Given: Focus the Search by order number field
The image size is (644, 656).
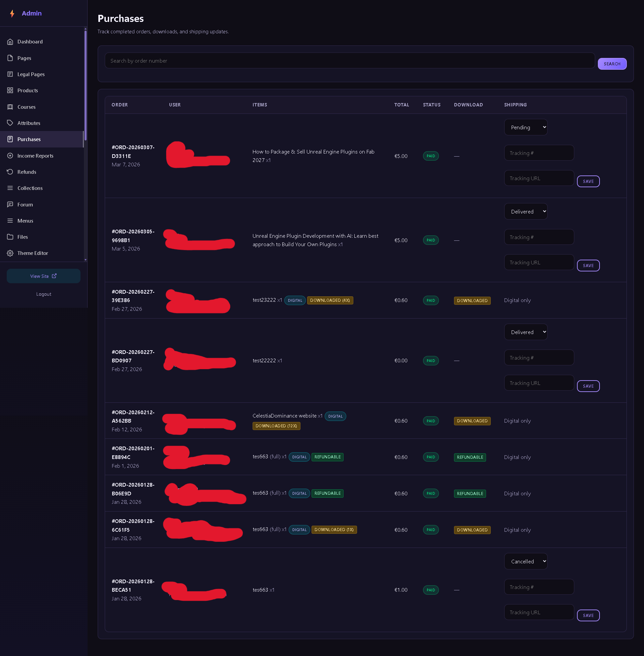Looking at the screenshot, I should pyautogui.click(x=350, y=61).
